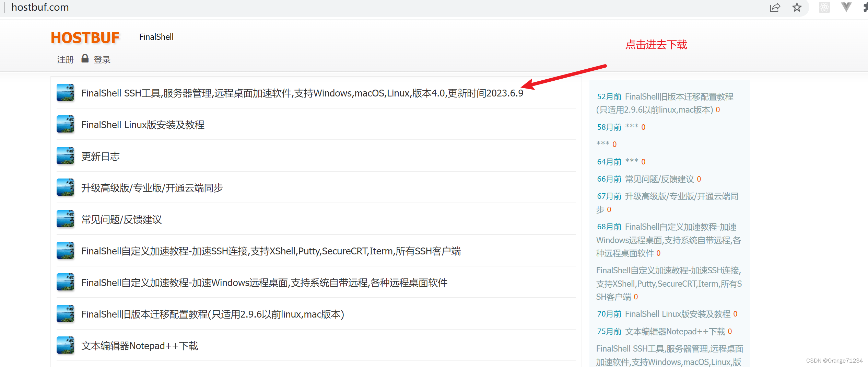
Task: Click thumbnail beside 常见问题/反馈建议 in main list
Action: point(65,219)
